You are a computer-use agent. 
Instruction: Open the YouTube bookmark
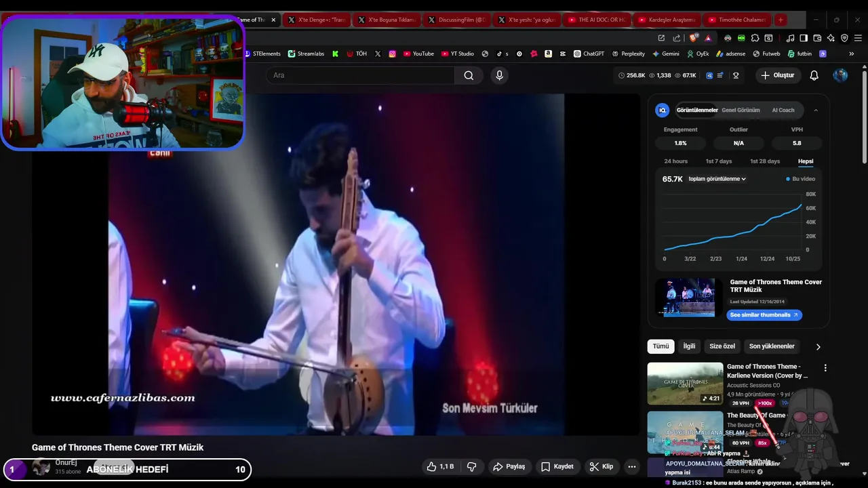418,54
